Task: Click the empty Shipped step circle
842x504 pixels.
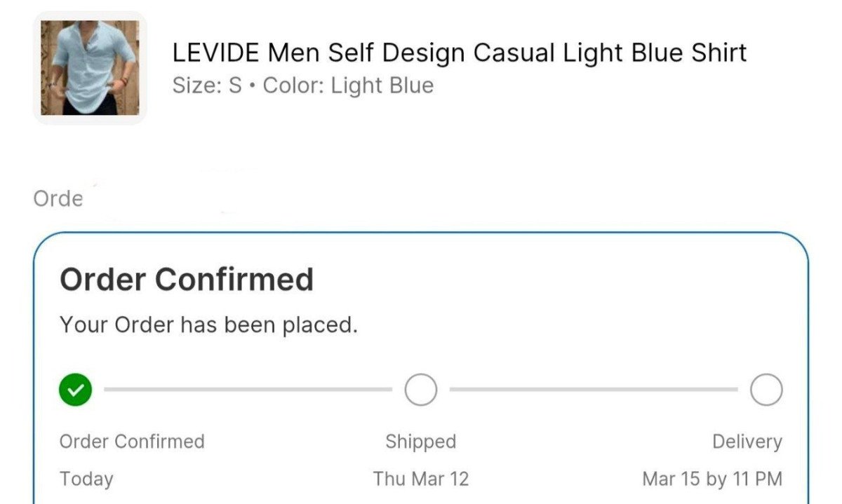Action: pyautogui.click(x=420, y=390)
